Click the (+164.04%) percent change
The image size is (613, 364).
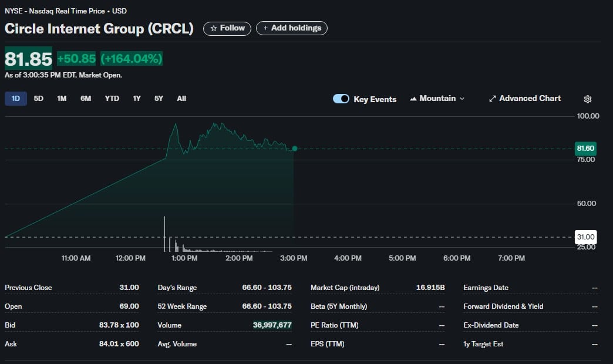(132, 59)
